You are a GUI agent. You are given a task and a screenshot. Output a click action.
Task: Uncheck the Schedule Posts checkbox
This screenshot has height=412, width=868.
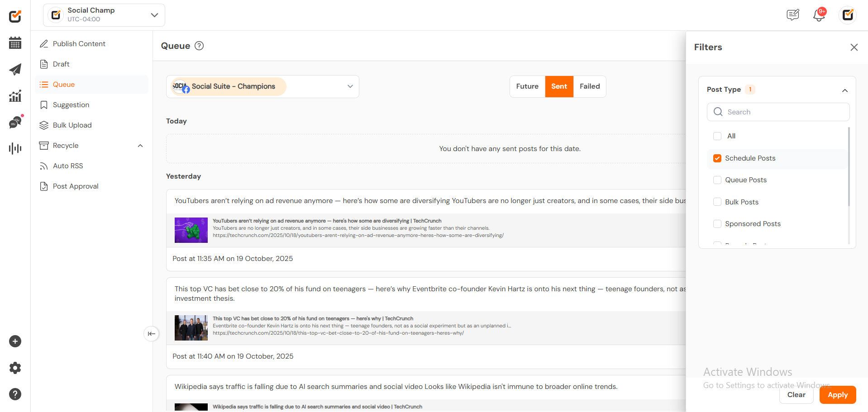click(717, 158)
